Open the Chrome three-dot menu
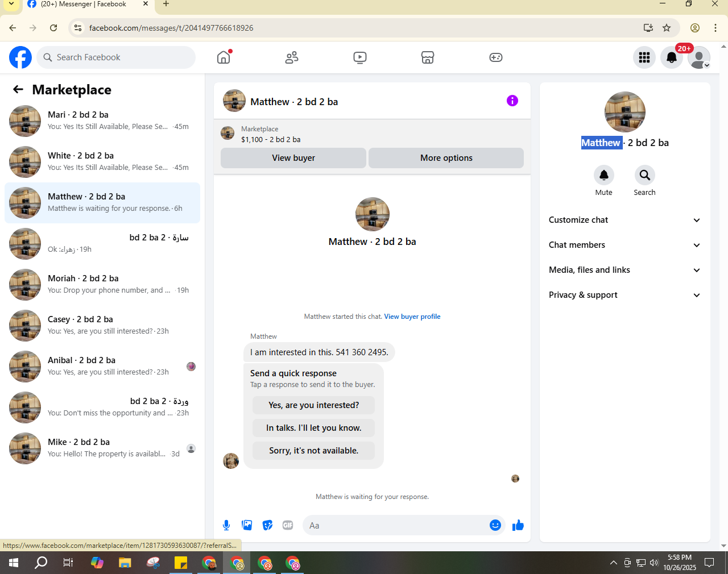728x574 pixels. pyautogui.click(x=715, y=28)
